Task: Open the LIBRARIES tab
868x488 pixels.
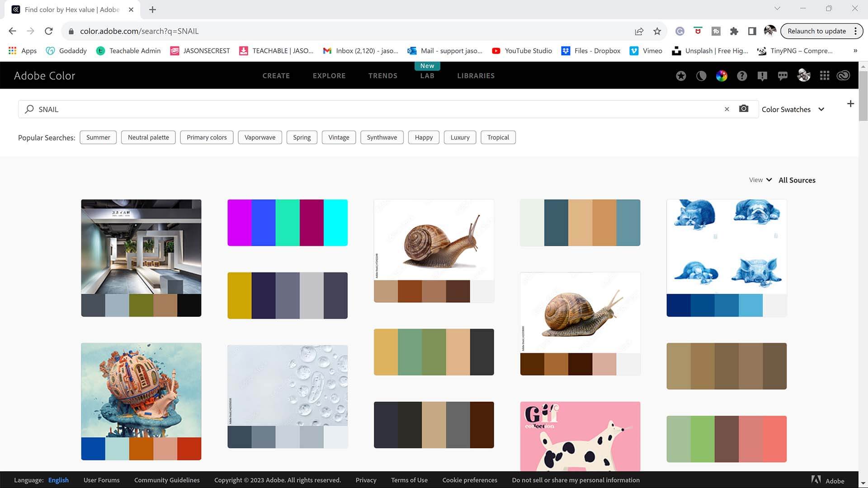Action: click(x=476, y=76)
